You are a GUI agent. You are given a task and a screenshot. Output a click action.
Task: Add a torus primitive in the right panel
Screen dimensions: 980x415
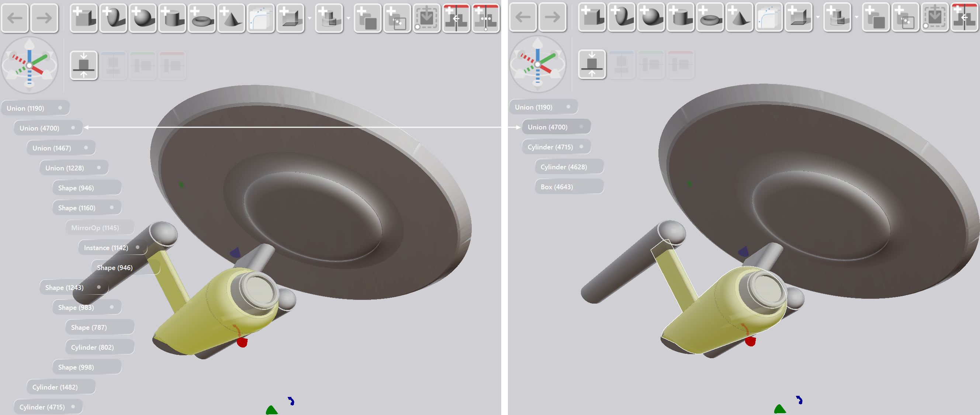pyautogui.click(x=710, y=17)
